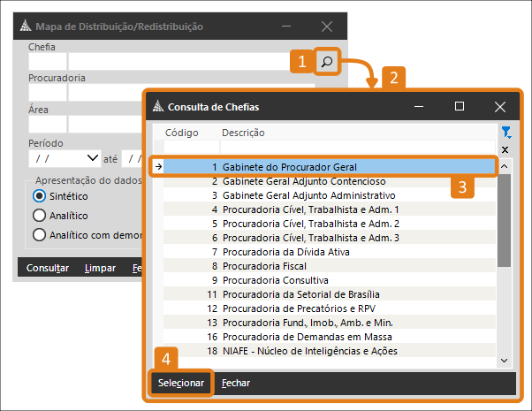Click Fechar in the Consulta de Chefias footer
Screen dimensions: 532x411
(x=235, y=384)
